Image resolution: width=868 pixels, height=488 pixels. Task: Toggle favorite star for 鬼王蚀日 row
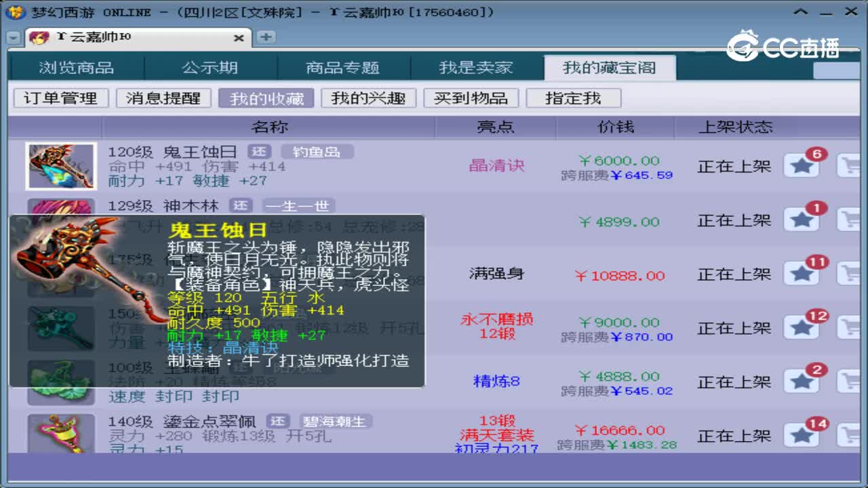(802, 165)
